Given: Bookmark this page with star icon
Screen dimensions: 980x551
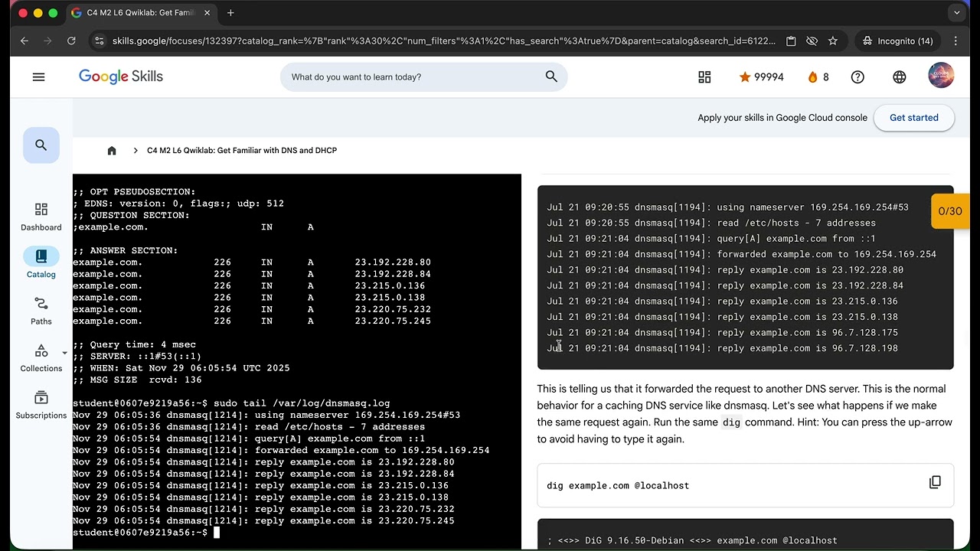Looking at the screenshot, I should click(833, 41).
